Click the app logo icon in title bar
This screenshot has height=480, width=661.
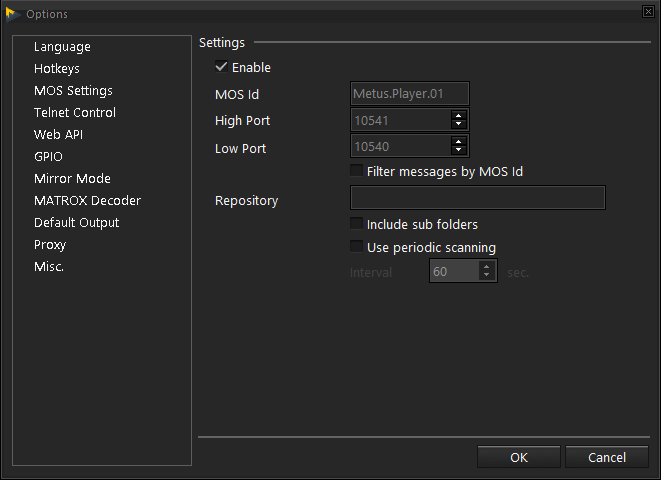tap(12, 13)
